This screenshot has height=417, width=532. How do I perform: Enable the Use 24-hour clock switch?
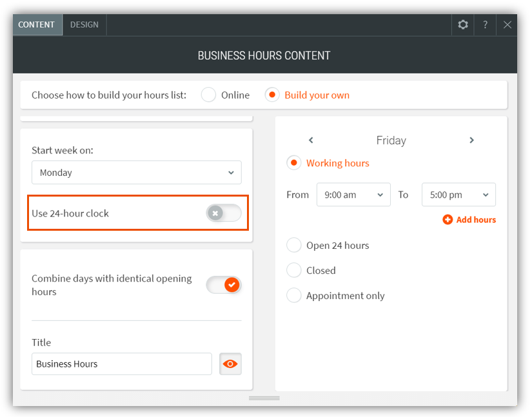(x=224, y=213)
